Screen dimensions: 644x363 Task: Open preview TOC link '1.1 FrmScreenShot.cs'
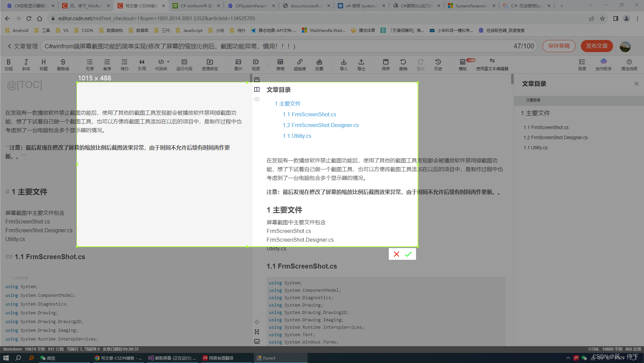tap(309, 114)
